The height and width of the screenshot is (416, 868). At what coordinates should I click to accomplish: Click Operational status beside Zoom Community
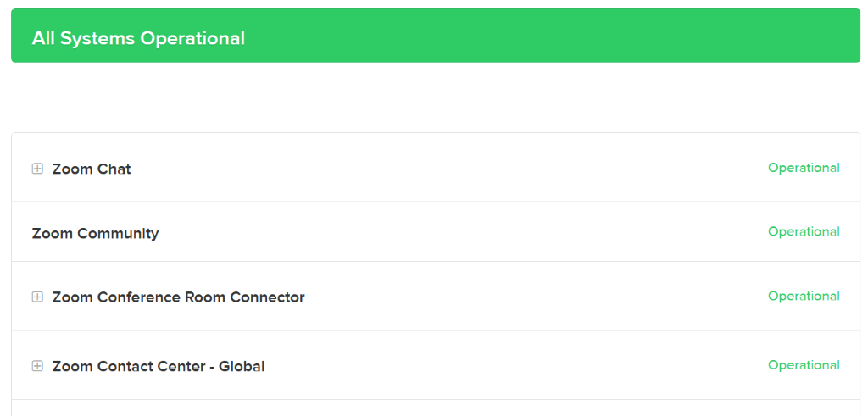(x=804, y=231)
